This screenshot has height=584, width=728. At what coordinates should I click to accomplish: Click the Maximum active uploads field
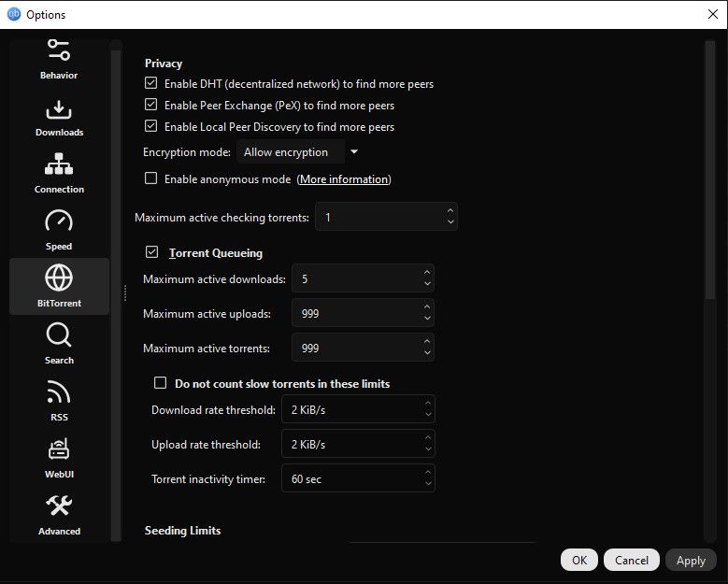[363, 313]
